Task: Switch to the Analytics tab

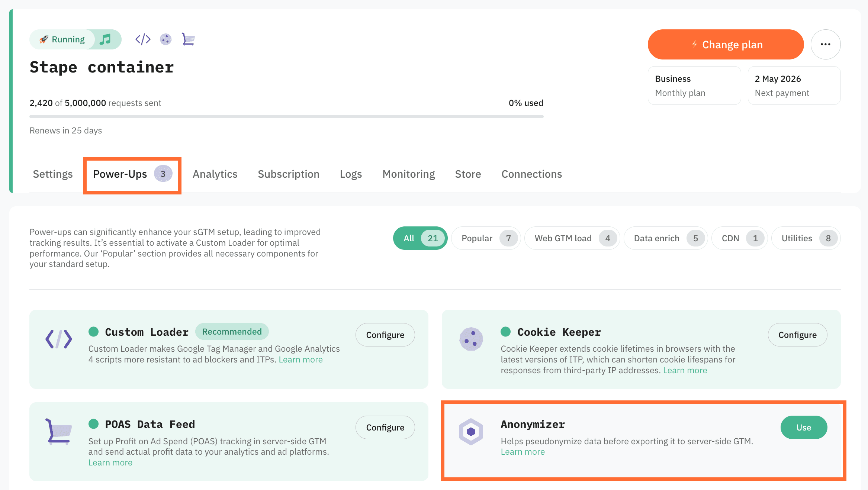Action: pyautogui.click(x=215, y=174)
